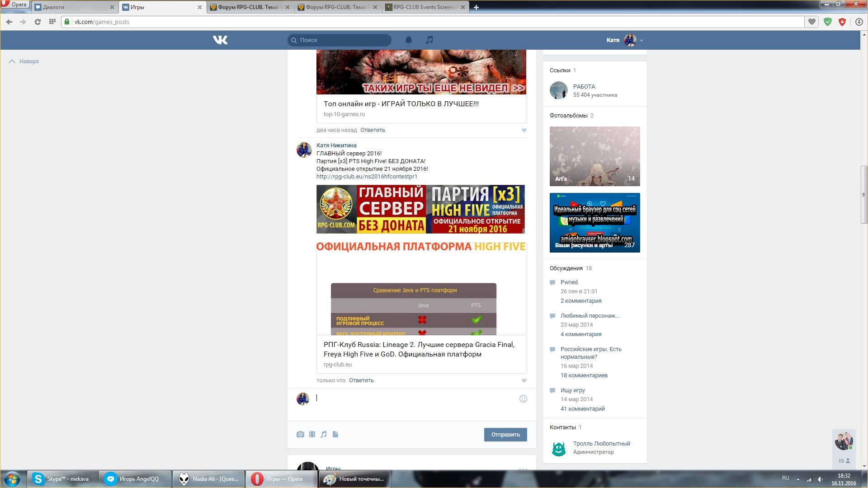
Task: Switch to the Диалоги browser tab
Action: pos(72,7)
